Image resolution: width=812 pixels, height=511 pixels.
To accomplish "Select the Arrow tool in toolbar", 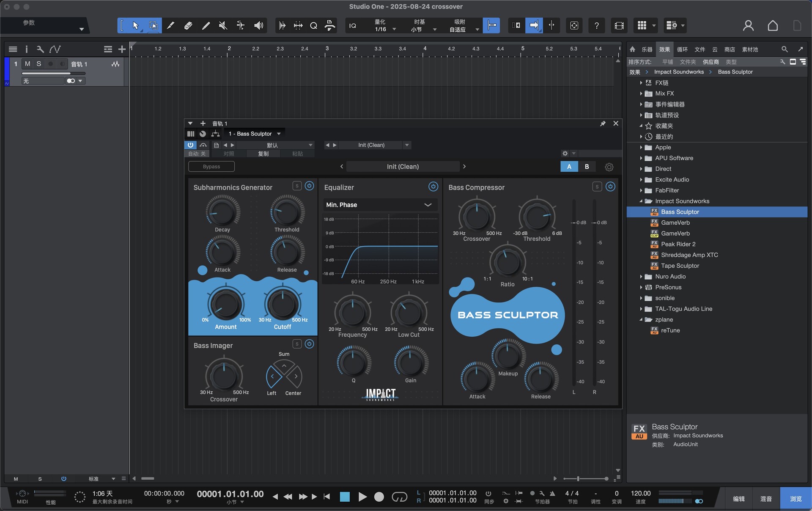I will coord(135,26).
